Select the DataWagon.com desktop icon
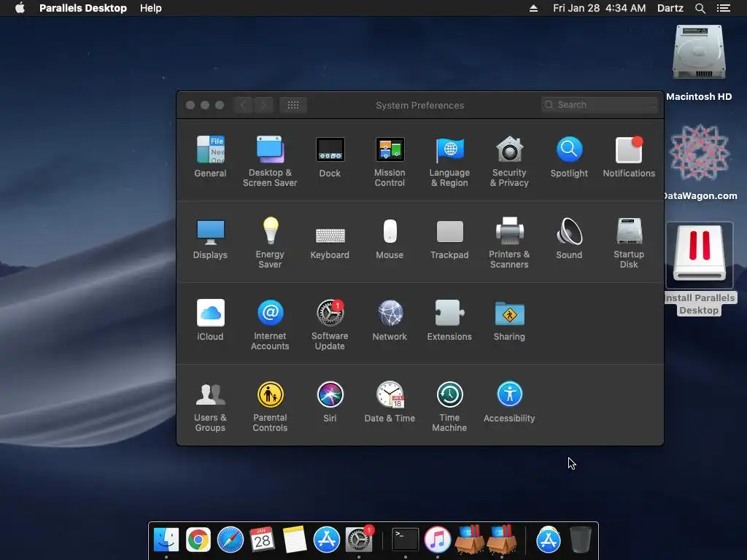 699,162
